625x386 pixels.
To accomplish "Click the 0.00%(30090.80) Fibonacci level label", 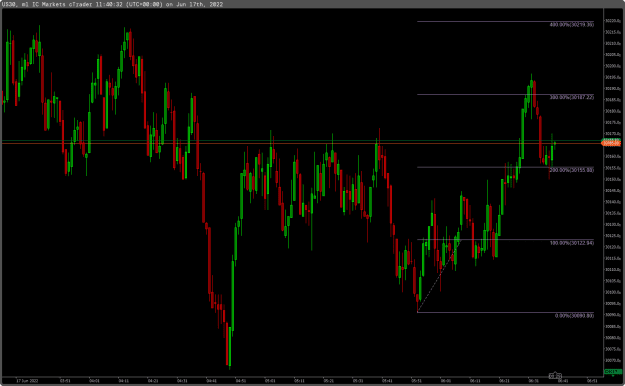I will [574, 315].
